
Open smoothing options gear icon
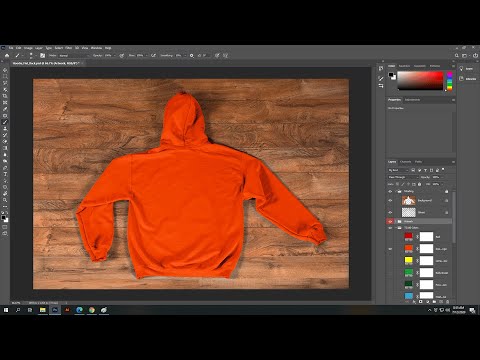(192, 56)
